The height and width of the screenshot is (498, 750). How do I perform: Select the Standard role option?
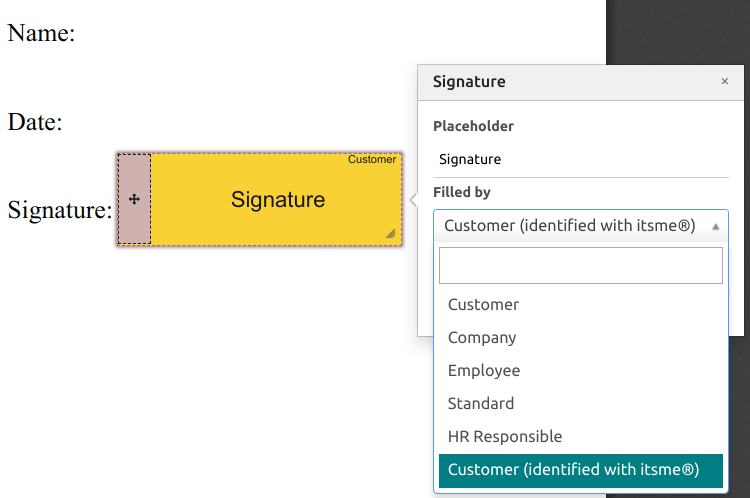[x=481, y=403]
